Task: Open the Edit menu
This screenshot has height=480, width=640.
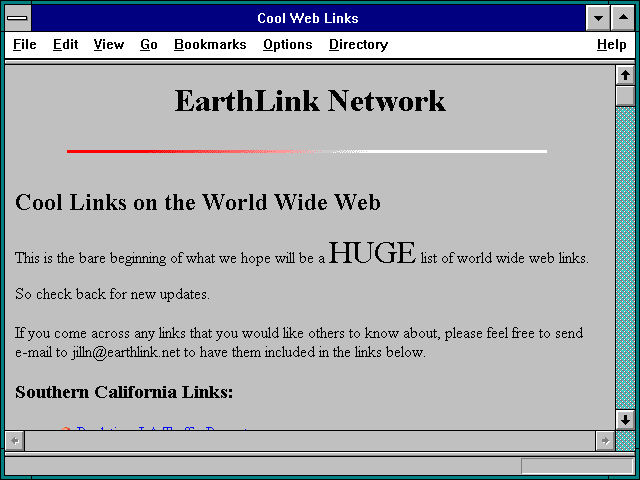Action: coord(65,44)
